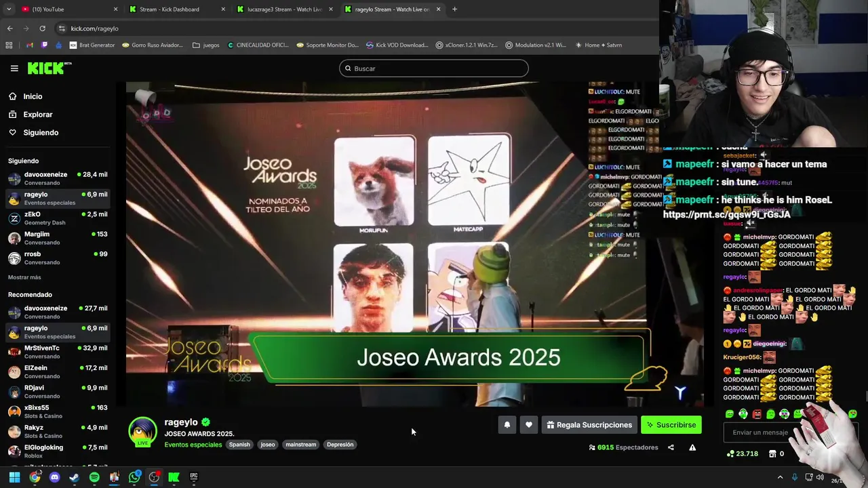Click the report warning triangle icon
Screen dimensions: 868x488
[x=692, y=447]
